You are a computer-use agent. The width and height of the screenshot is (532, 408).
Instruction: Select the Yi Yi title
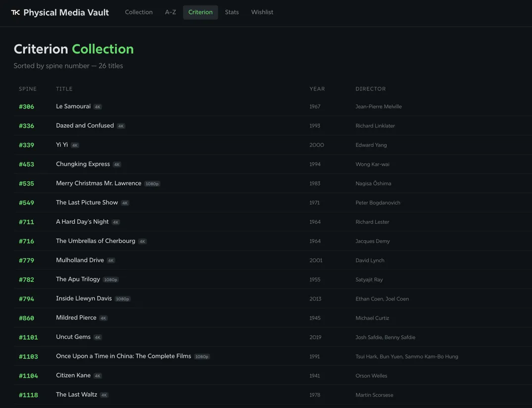point(62,145)
